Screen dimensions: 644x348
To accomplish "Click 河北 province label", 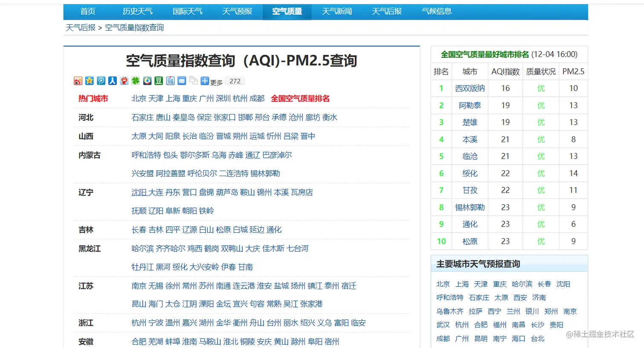I will click(x=86, y=117).
